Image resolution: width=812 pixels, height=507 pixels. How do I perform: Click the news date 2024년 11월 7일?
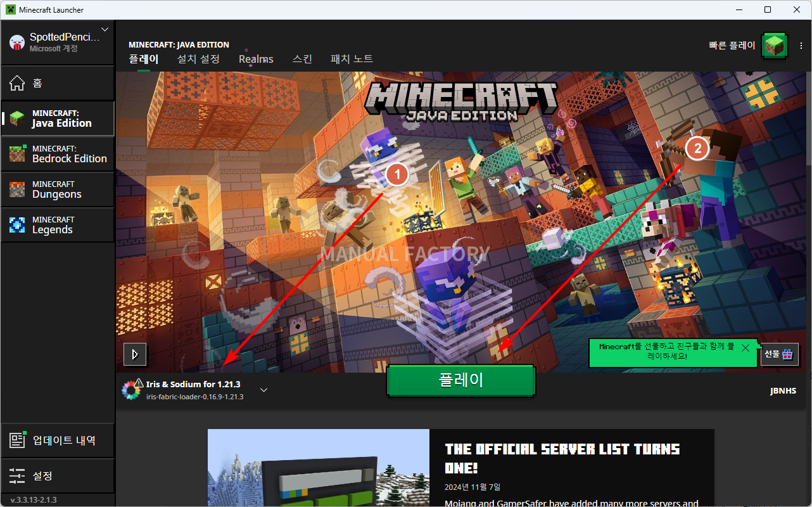pyautogui.click(x=473, y=487)
